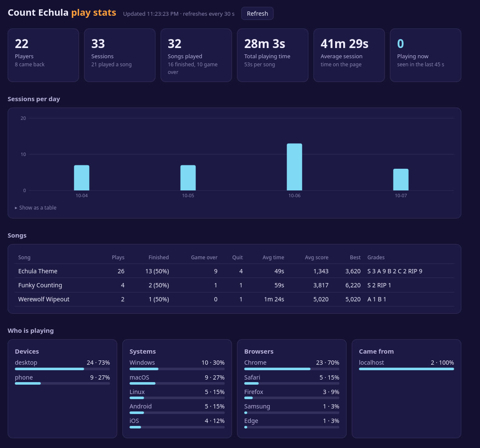Image resolution: width=480 pixels, height=448 pixels.
Task: Click the 10-04 sessions bar
Action: tap(82, 178)
